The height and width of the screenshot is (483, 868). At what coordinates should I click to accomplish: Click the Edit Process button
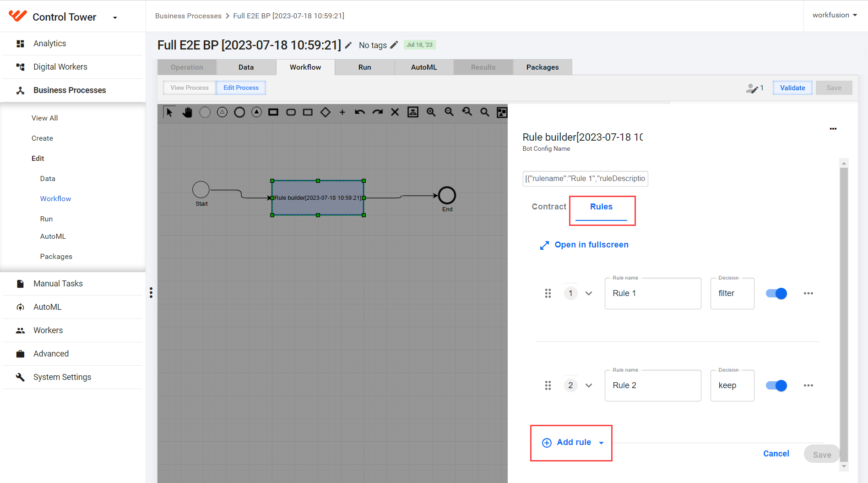pyautogui.click(x=241, y=88)
